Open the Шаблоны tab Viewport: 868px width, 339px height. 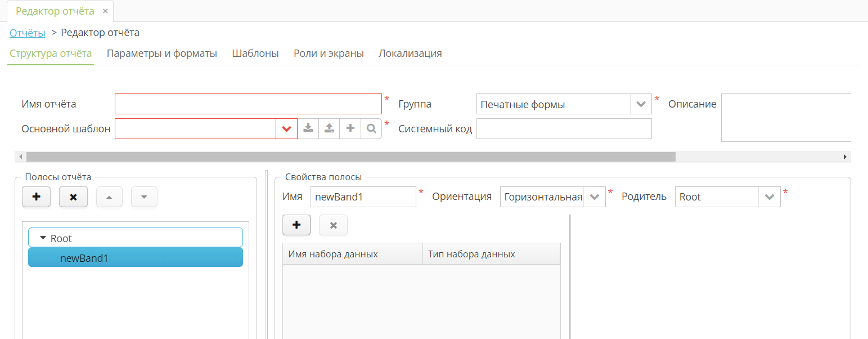coord(255,53)
